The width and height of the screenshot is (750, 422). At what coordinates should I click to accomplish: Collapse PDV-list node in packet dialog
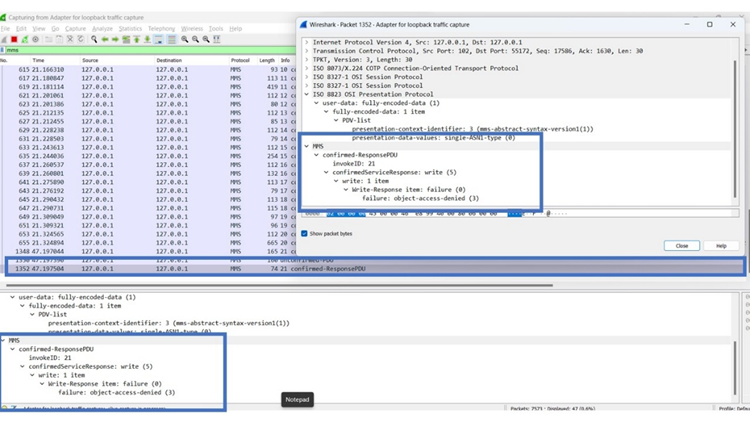336,120
